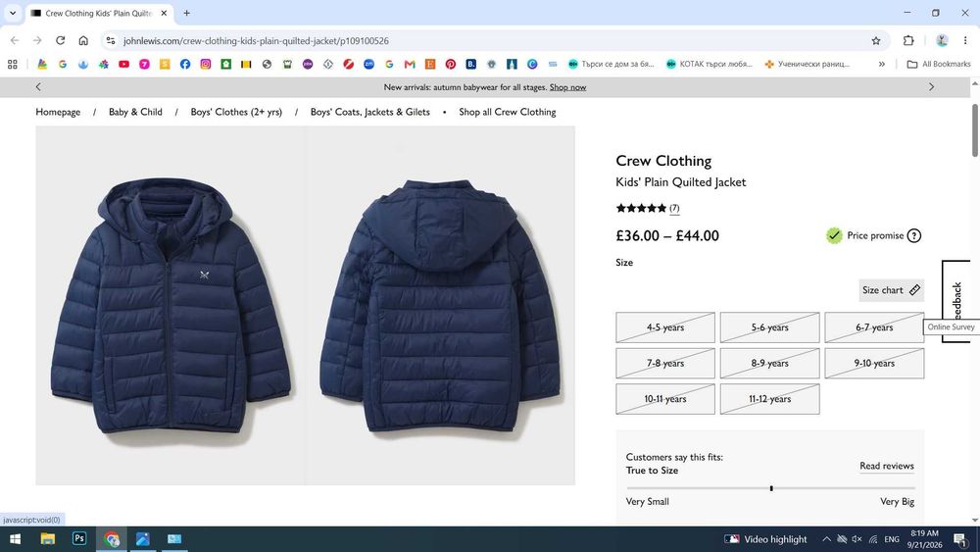The image size is (980, 552).
Task: Open the (7) reviews count link
Action: pos(674,208)
